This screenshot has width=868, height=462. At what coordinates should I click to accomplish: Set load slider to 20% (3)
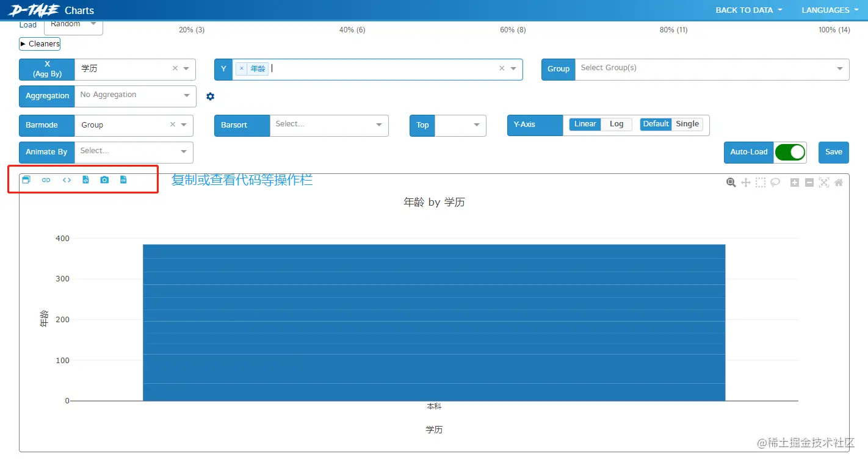[x=192, y=30]
